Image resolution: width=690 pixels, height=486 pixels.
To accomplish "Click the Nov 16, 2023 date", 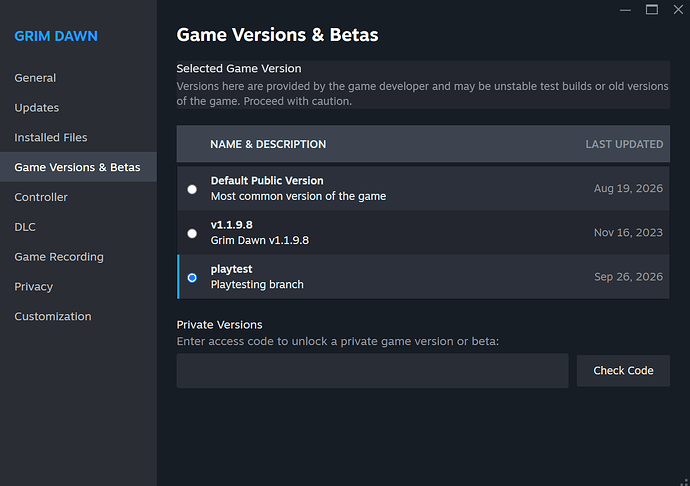I will 628,232.
